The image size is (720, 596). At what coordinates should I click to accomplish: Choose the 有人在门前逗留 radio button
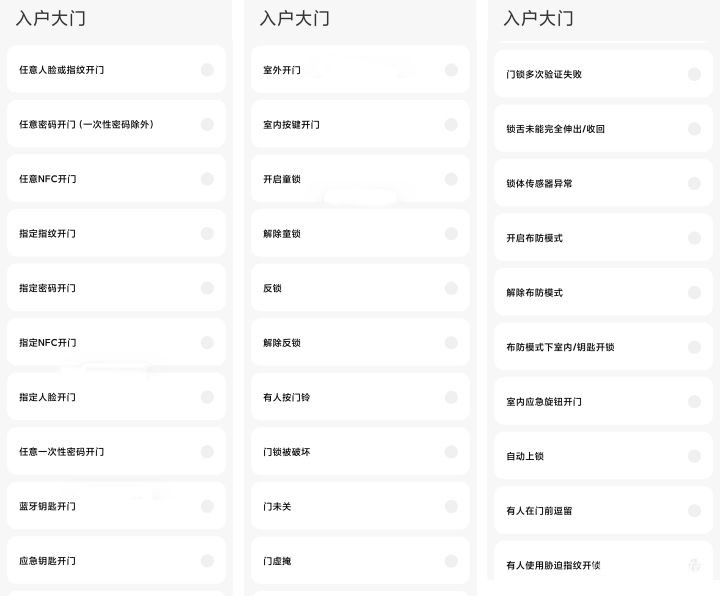point(694,511)
